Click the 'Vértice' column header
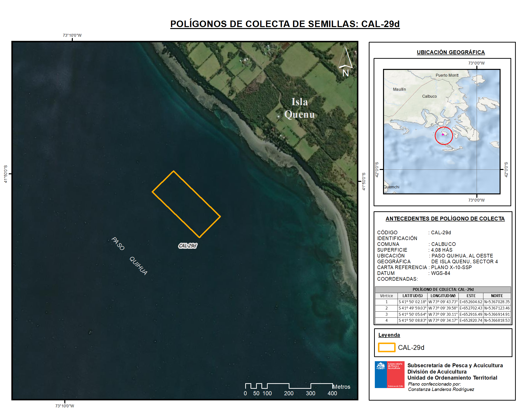The image size is (532, 411). coord(386,296)
